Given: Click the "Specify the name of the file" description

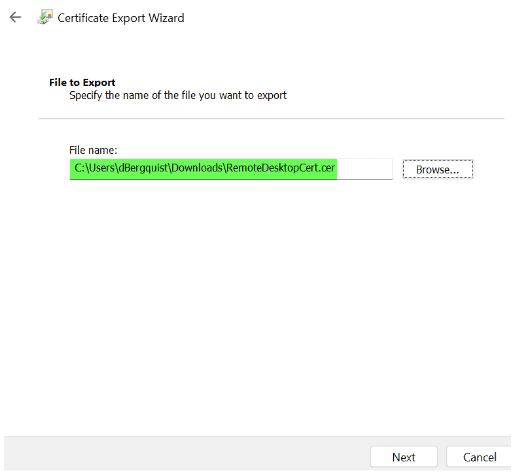Looking at the screenshot, I should (x=178, y=95).
